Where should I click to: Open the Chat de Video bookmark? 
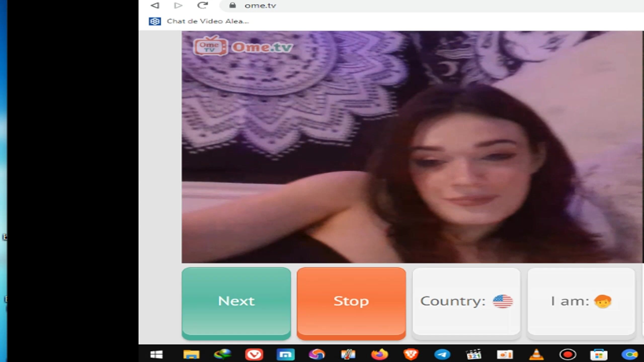click(199, 21)
